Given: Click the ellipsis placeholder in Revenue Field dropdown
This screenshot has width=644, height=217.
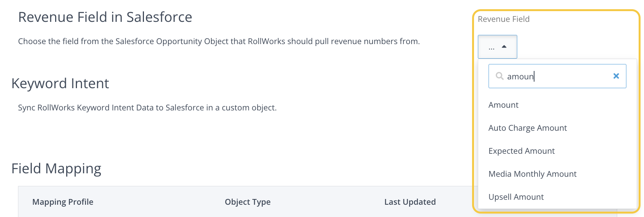Looking at the screenshot, I should [x=492, y=48].
